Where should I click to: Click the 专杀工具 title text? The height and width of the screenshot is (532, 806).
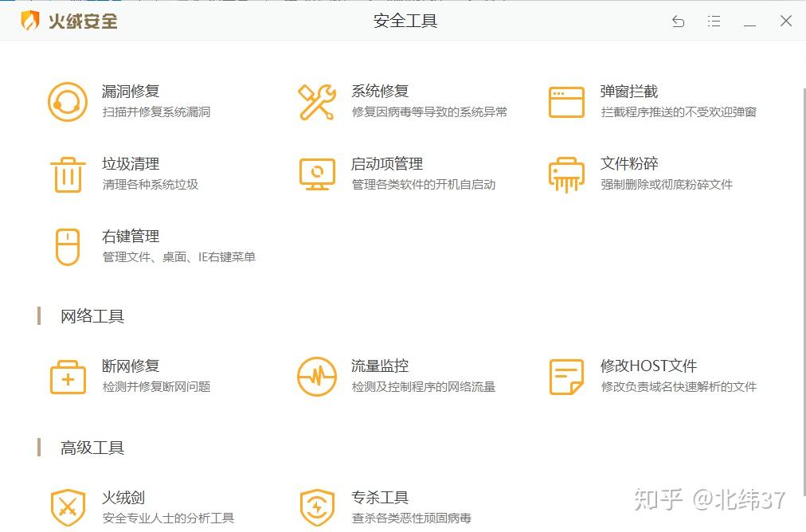click(380, 498)
